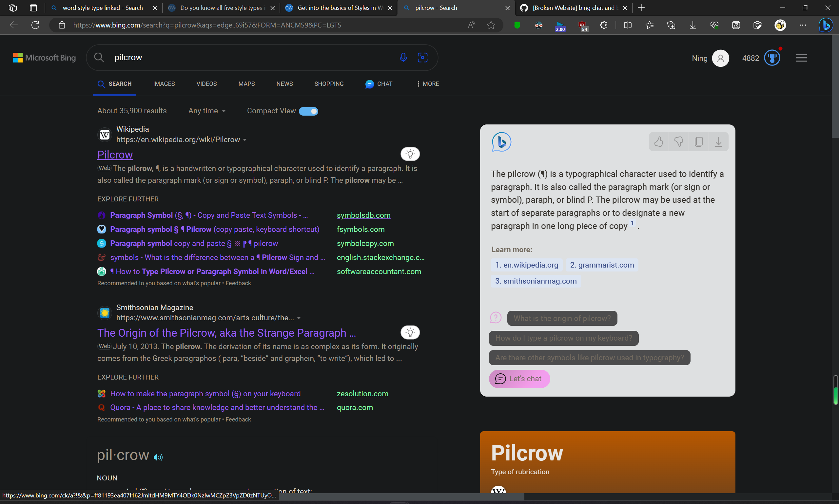Image resolution: width=839 pixels, height=504 pixels.
Task: Turn off the Compact View toggle
Action: point(308,111)
